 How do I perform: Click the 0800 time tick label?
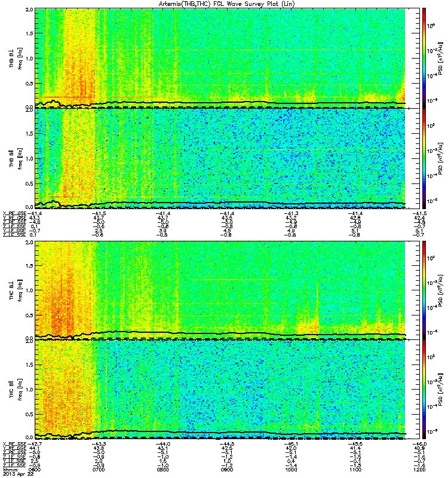click(x=162, y=470)
